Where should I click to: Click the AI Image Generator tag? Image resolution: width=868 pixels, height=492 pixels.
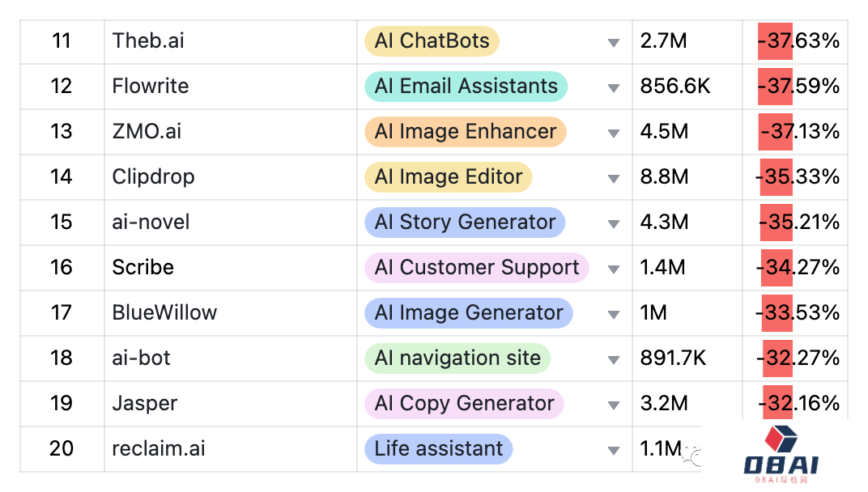(469, 313)
